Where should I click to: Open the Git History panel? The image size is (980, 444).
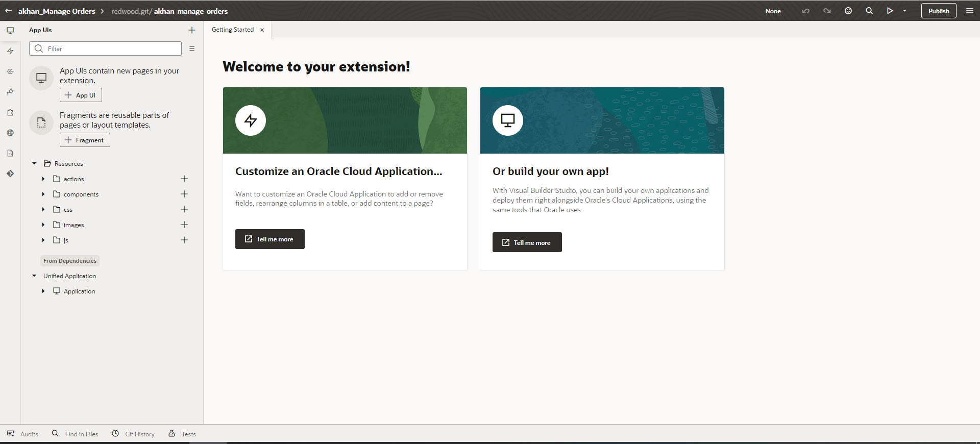coord(133,434)
